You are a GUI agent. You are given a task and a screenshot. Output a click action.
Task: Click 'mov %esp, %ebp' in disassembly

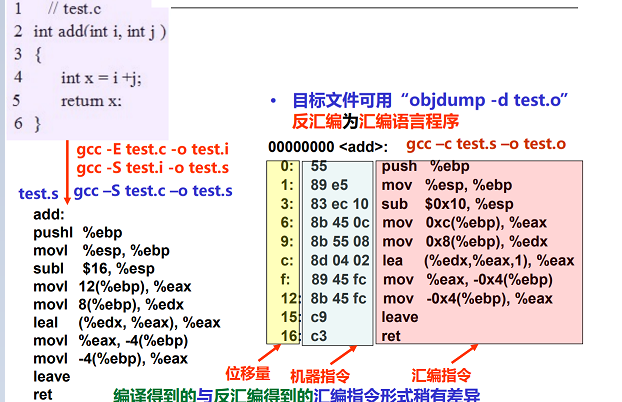pos(447,185)
